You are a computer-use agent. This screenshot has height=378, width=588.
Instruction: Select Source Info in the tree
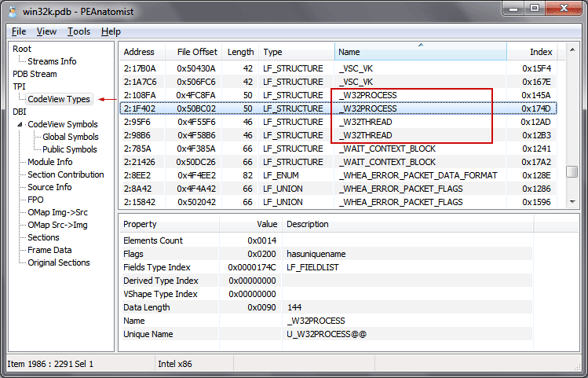coord(49,187)
